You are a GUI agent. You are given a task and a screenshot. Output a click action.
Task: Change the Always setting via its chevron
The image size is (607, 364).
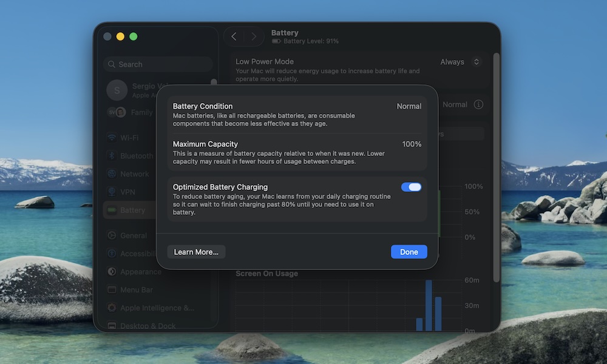pyautogui.click(x=476, y=61)
